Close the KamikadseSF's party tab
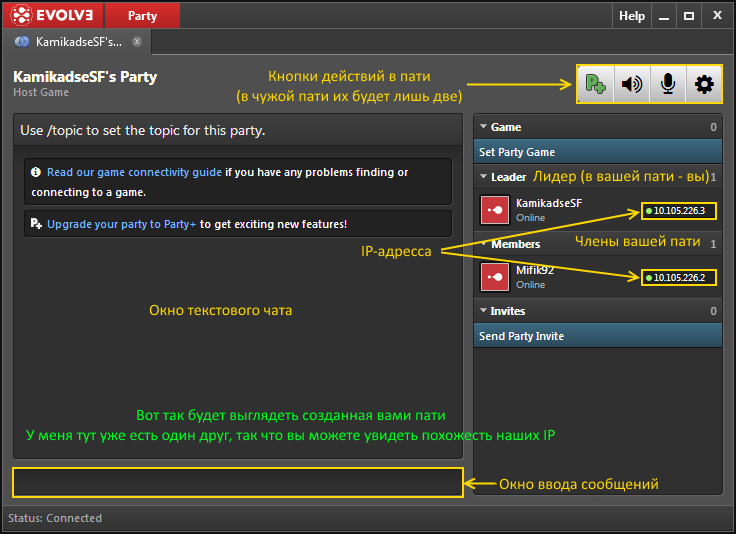This screenshot has height=534, width=736. tap(137, 42)
